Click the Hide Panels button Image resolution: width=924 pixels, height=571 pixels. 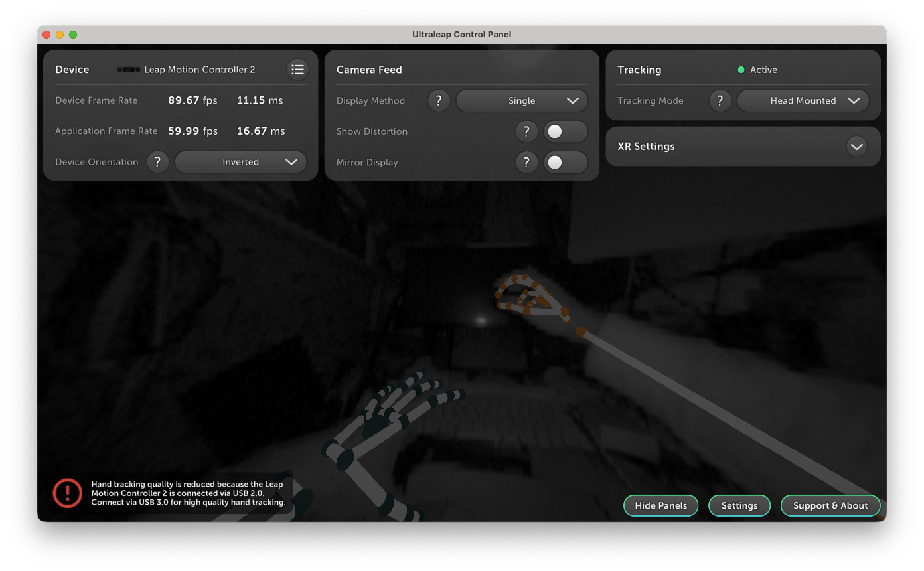[x=660, y=505]
